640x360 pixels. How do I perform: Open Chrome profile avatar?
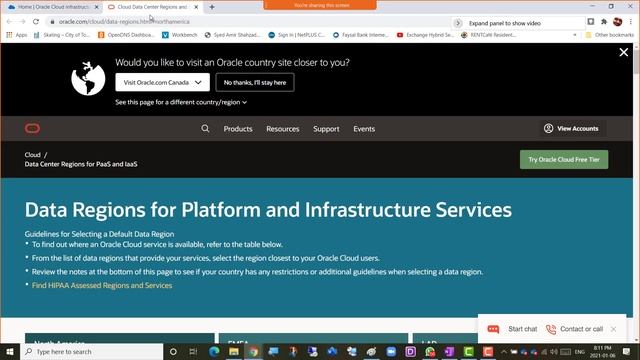coord(618,22)
